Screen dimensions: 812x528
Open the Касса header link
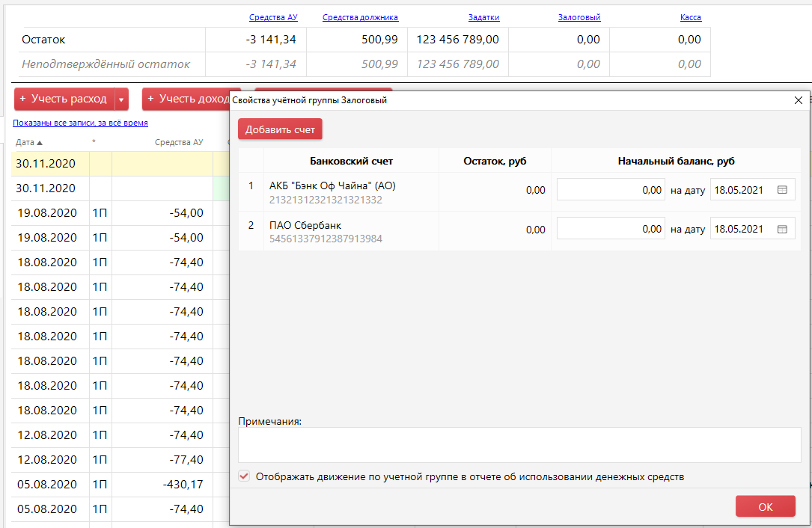coord(690,17)
